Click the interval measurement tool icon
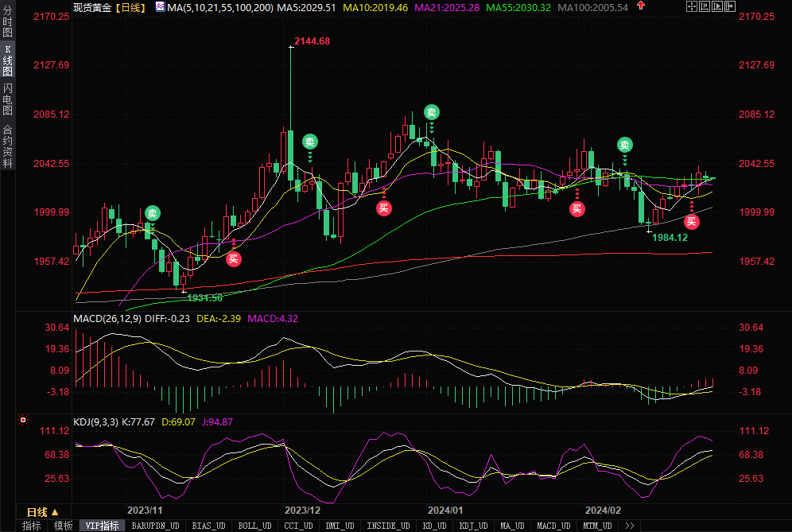 click(x=704, y=6)
